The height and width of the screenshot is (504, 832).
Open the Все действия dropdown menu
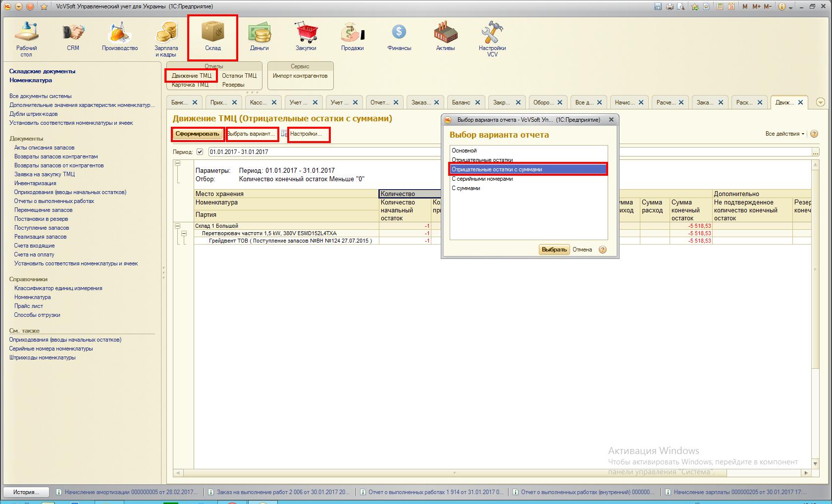pyautogui.click(x=784, y=134)
